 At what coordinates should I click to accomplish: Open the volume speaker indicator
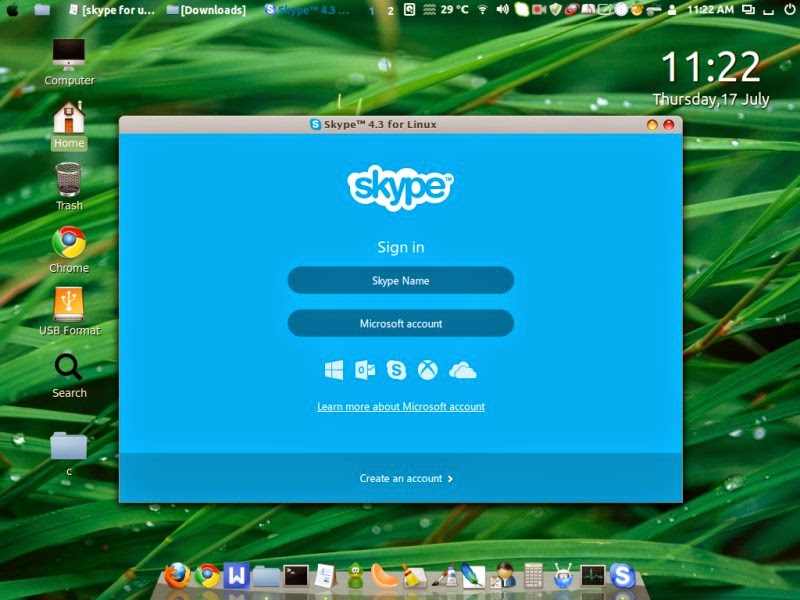pos(503,10)
